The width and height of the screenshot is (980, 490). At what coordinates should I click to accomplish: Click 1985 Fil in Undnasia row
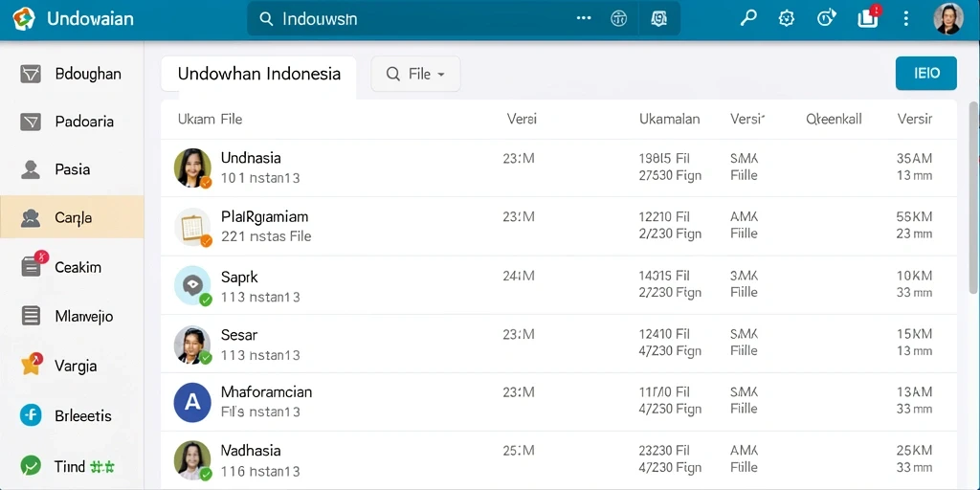(664, 159)
